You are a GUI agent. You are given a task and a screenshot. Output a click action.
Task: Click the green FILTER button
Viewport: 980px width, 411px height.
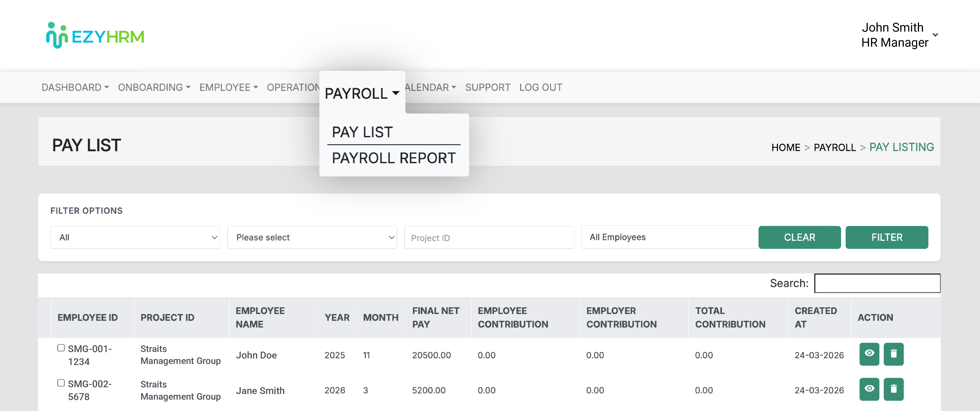886,238
